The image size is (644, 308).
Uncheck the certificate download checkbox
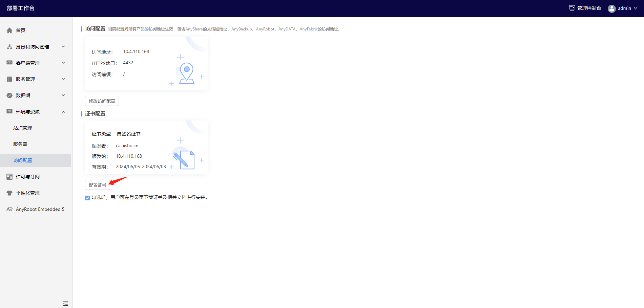[x=87, y=198]
